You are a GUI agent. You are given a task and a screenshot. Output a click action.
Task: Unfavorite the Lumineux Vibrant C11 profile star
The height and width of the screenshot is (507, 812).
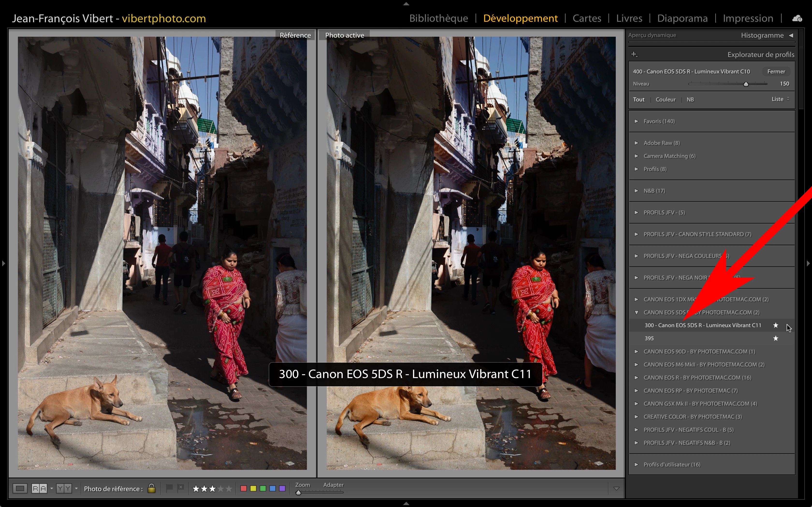click(776, 325)
